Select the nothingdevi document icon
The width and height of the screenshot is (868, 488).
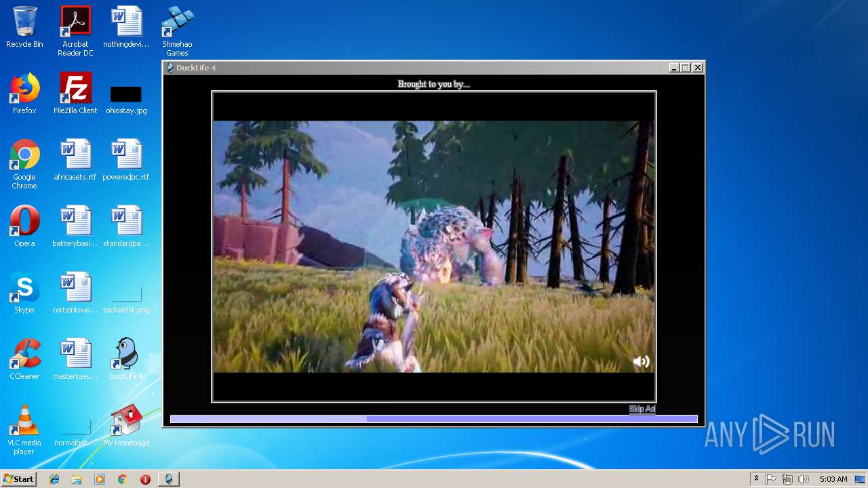click(126, 28)
